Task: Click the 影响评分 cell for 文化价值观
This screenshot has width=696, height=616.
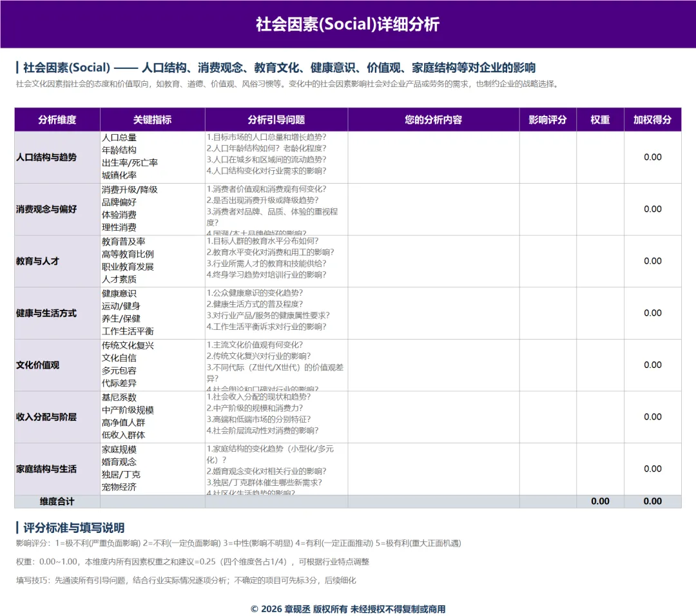Action: tap(548, 365)
